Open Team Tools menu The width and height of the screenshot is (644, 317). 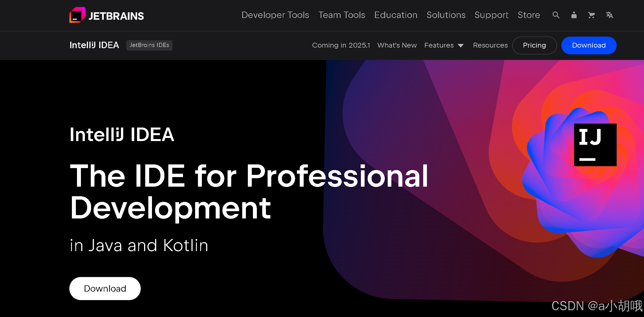342,15
